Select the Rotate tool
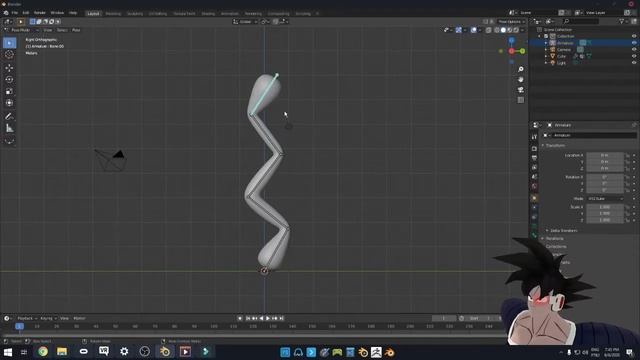This screenshot has width=640, height=360. pyautogui.click(x=9, y=80)
